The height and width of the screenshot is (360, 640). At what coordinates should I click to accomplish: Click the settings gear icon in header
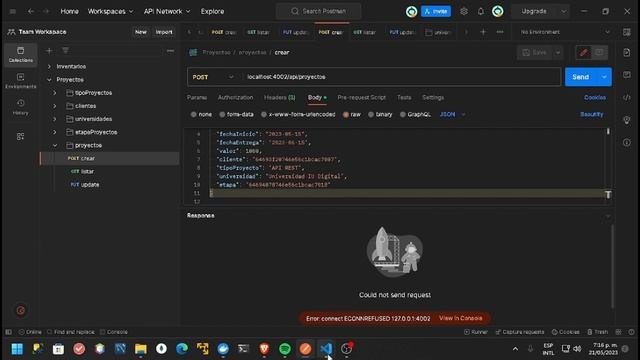pos(464,11)
